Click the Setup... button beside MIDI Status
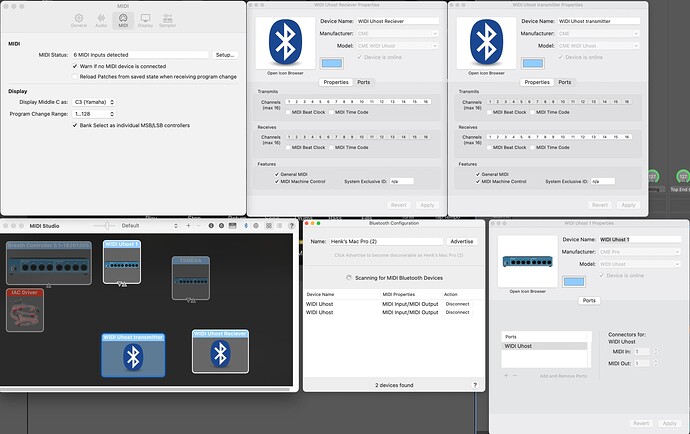 [225, 55]
